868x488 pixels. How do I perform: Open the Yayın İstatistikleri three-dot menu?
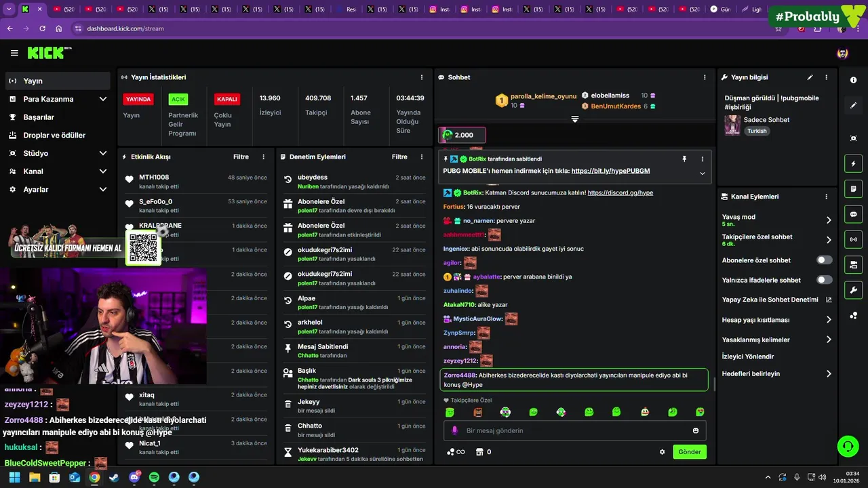(422, 77)
